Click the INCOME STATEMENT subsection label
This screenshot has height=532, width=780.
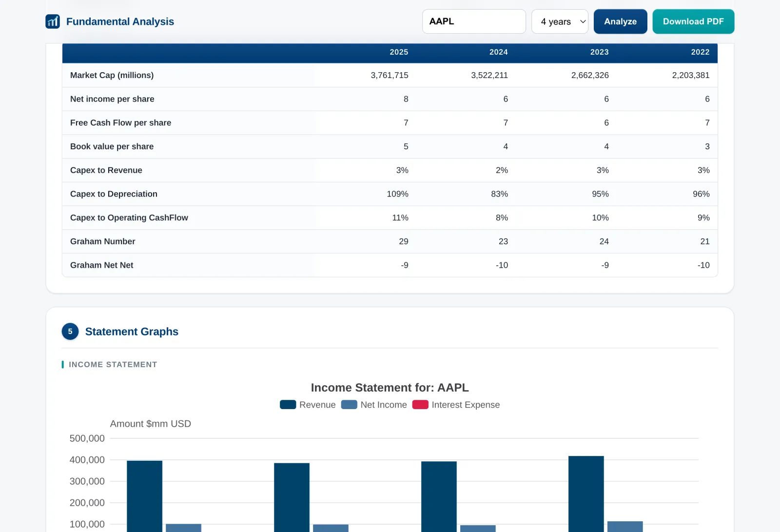pyautogui.click(x=113, y=364)
